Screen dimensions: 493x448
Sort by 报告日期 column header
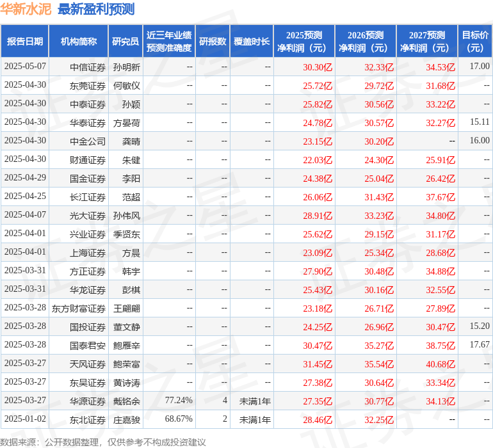25,41
